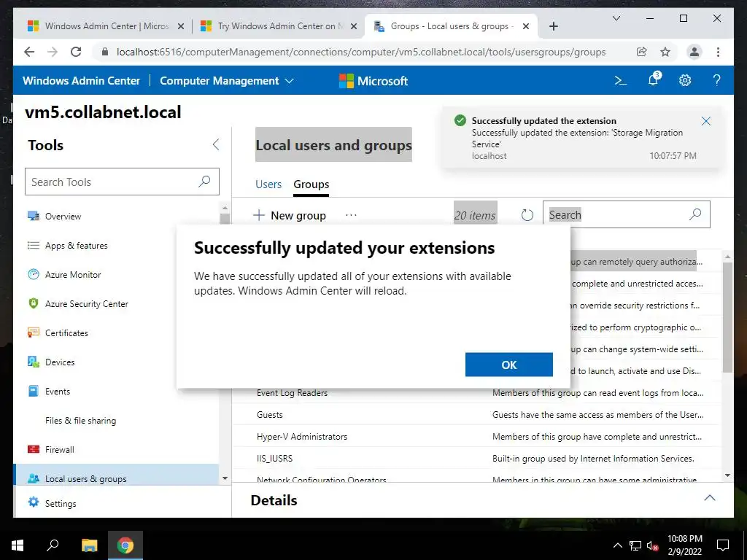Viewport: 747px width, 560px height.
Task: Open the Devices tool
Action: [x=116, y=362]
